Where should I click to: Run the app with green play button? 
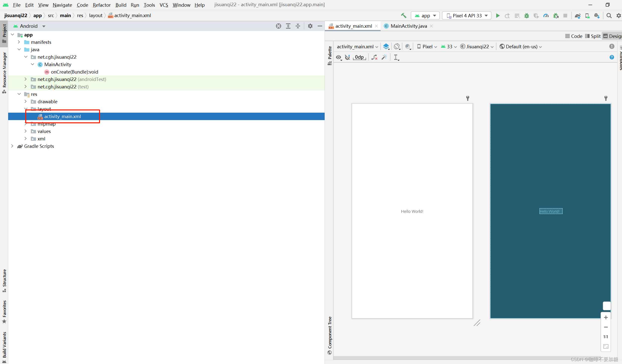[x=498, y=16]
